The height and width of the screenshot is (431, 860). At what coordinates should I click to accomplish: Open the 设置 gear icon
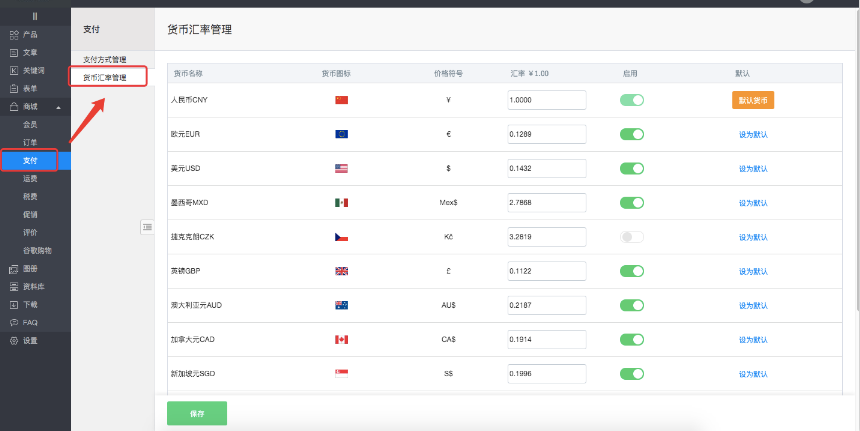click(x=14, y=340)
